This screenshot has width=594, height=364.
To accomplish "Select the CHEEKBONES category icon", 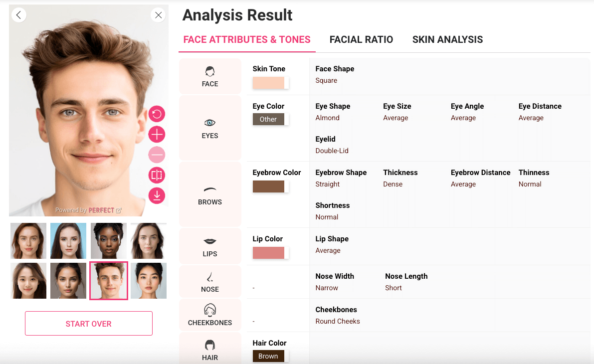I will point(209,314).
